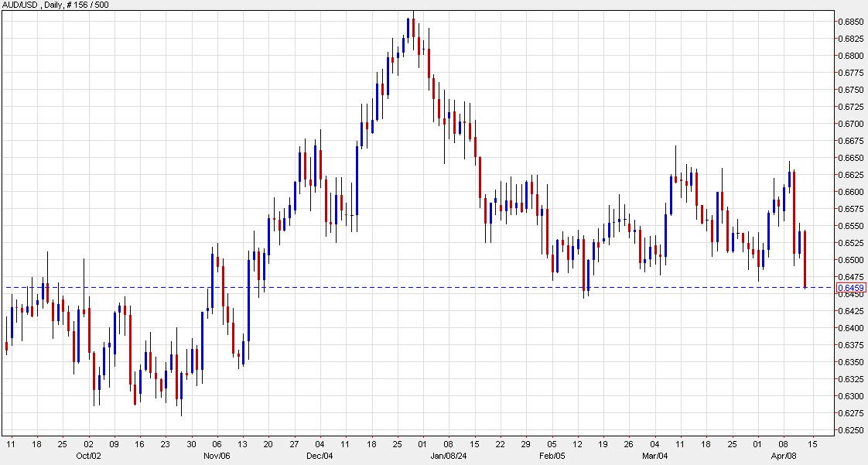Select the Jan/08/24 date axis label

(447, 456)
